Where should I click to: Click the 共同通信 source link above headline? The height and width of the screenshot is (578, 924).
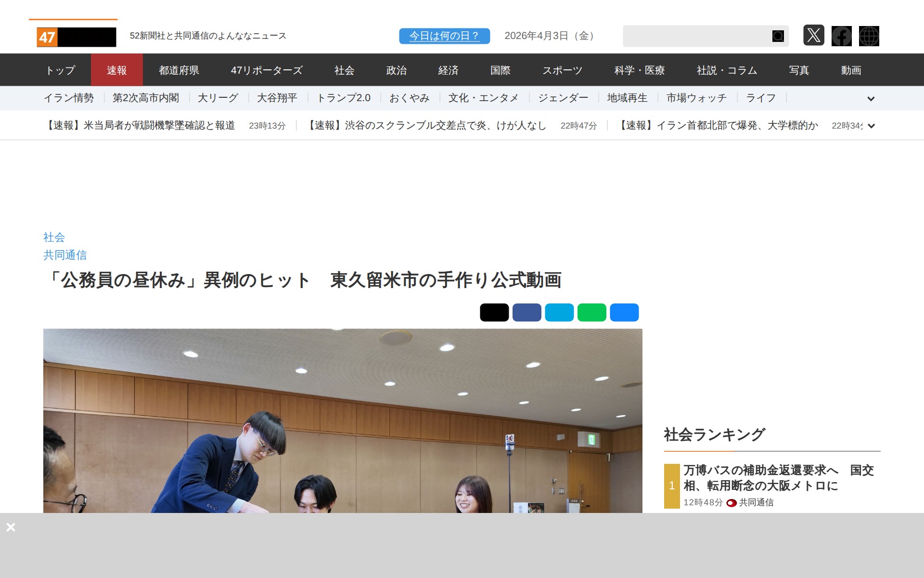(65, 255)
